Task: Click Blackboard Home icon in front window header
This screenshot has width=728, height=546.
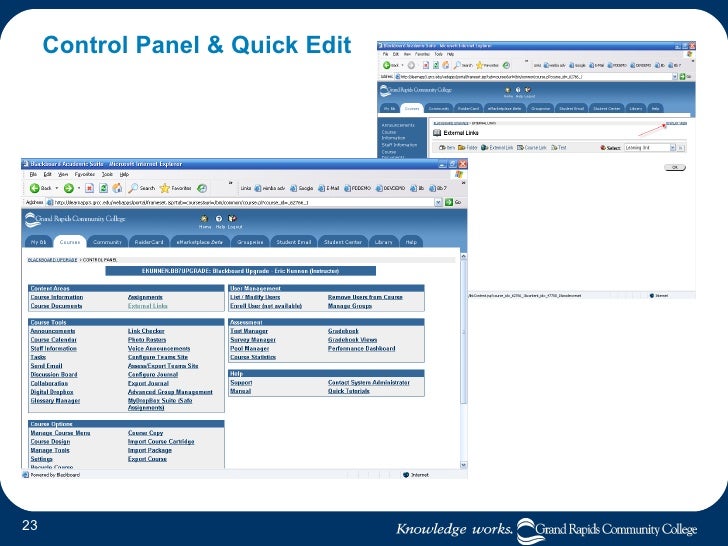Action: tap(204, 221)
